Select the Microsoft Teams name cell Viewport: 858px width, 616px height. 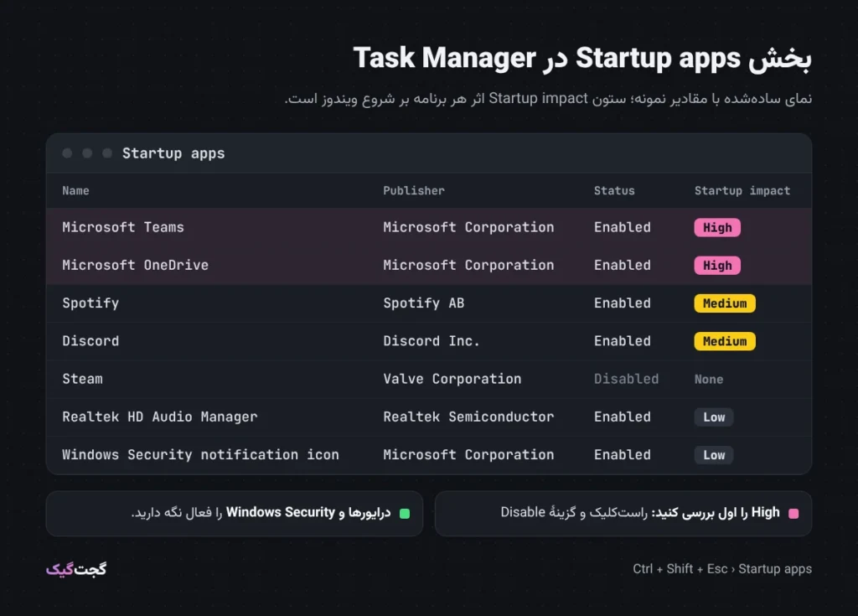123,227
